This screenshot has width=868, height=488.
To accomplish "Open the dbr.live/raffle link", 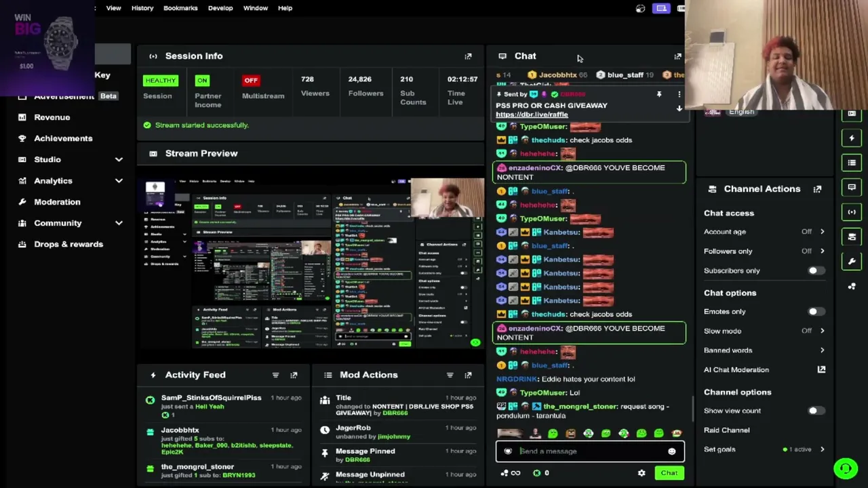I will [x=532, y=115].
